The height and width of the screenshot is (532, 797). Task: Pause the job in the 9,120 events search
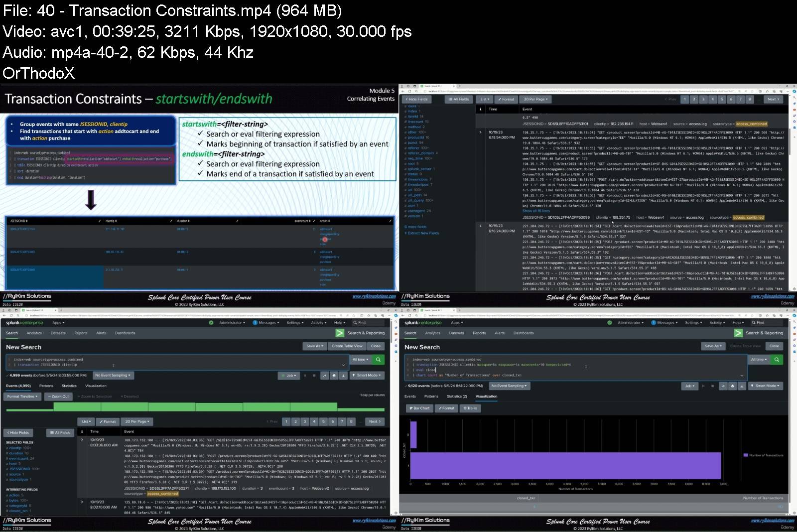coord(703,386)
